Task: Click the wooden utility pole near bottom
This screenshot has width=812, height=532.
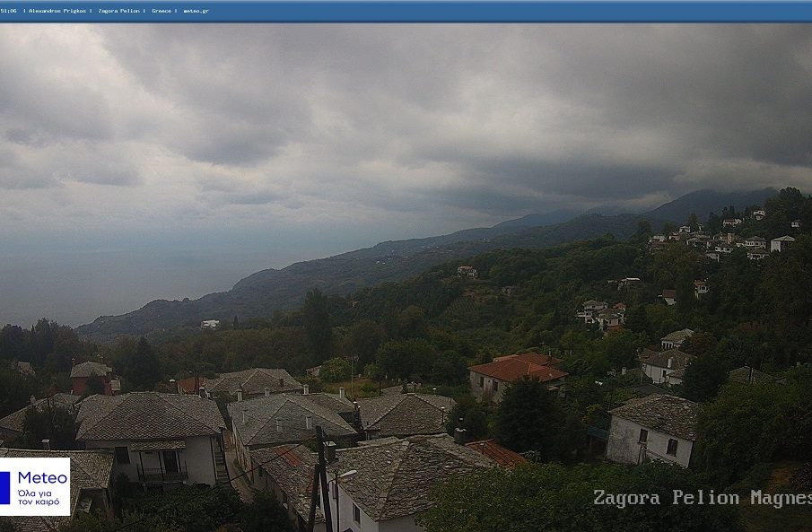Action: tap(322, 480)
